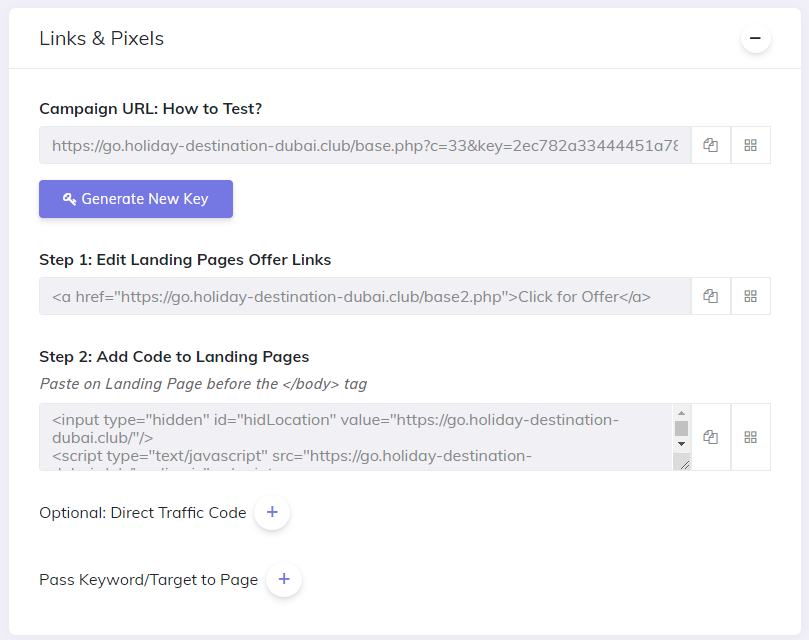This screenshot has height=640, width=809.
Task: Focus the Step 1 offer link field
Action: pos(365,296)
